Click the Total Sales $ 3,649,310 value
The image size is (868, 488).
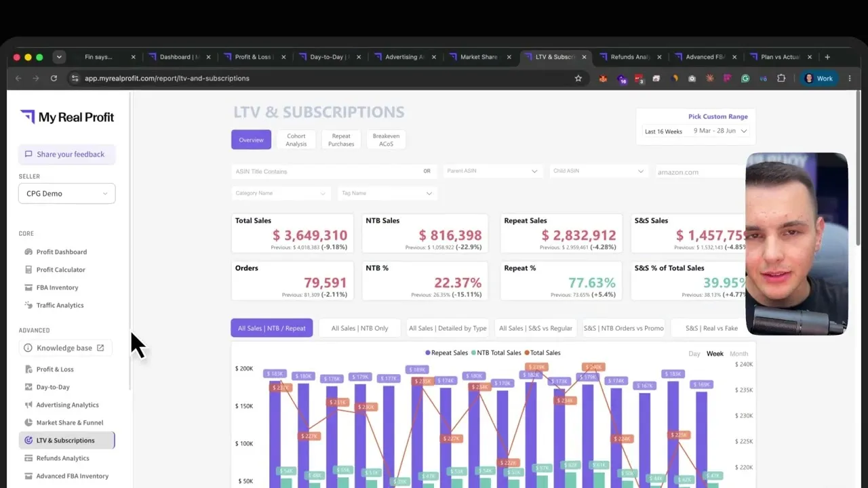pyautogui.click(x=310, y=235)
